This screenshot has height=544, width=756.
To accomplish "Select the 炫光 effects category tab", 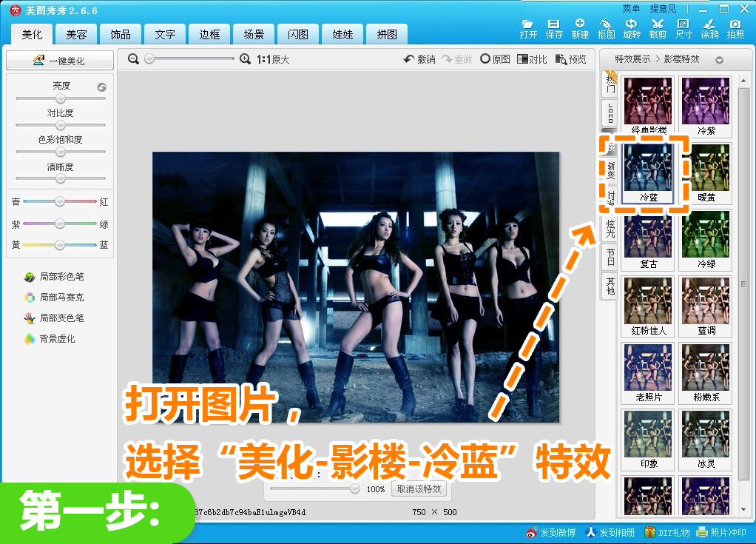I will [610, 227].
